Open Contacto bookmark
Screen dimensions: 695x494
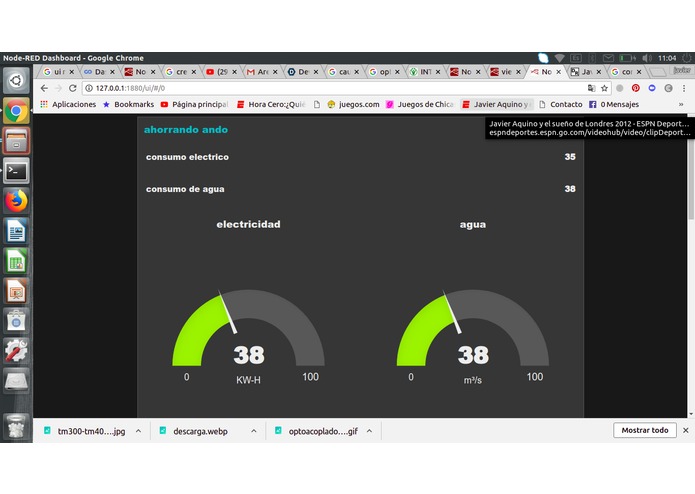pos(561,105)
